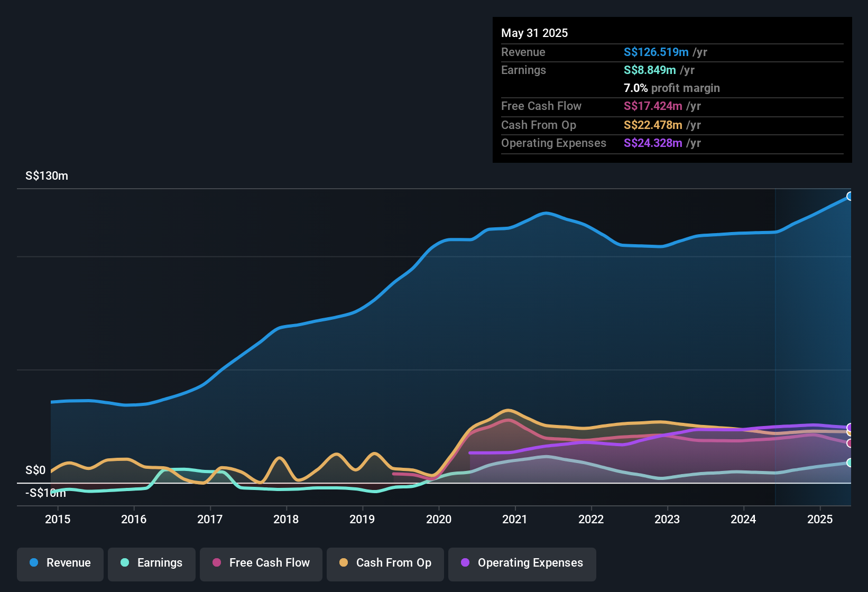The height and width of the screenshot is (592, 868).
Task: Click the 2015 x-axis year label
Action: [x=58, y=519]
